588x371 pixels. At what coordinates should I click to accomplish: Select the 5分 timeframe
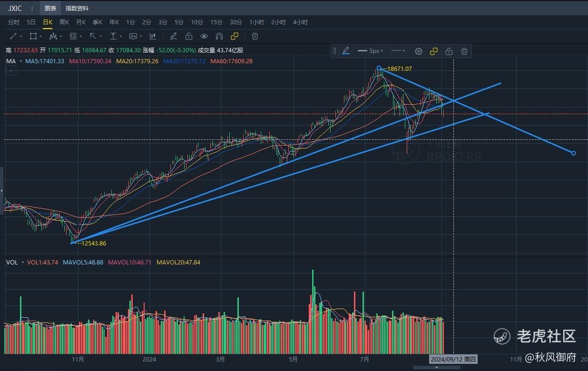coord(179,22)
